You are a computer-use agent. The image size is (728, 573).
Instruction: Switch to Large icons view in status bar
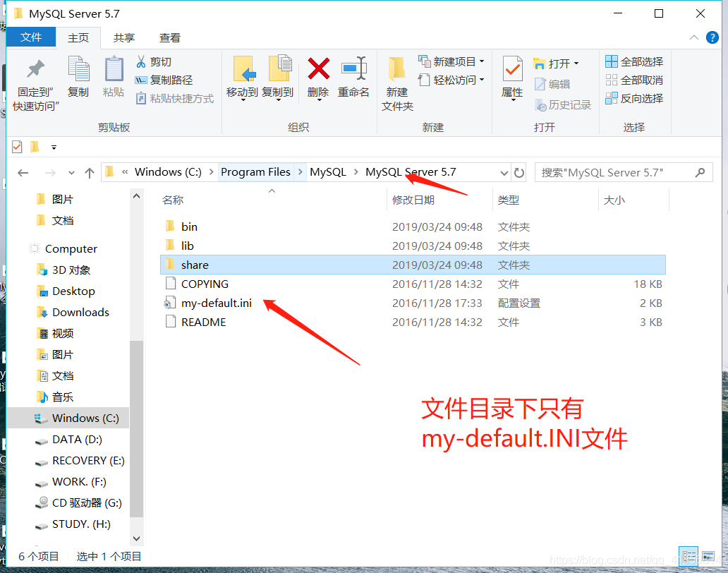708,556
